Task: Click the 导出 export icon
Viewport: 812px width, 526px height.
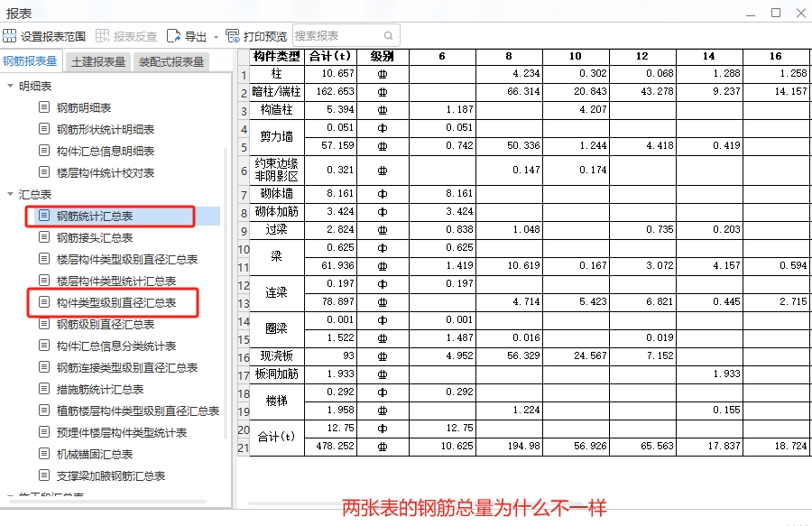Action: (173, 36)
